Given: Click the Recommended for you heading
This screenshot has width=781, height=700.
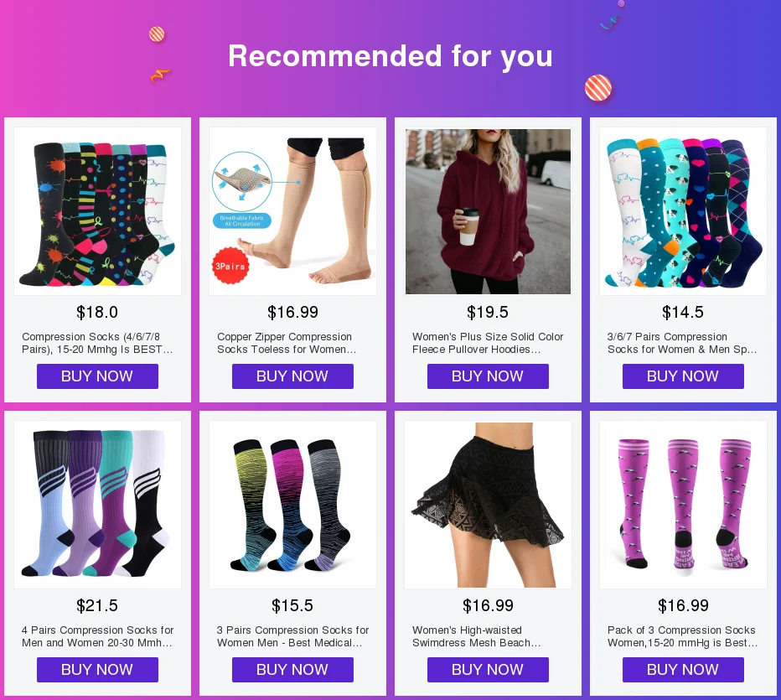Looking at the screenshot, I should (390, 56).
